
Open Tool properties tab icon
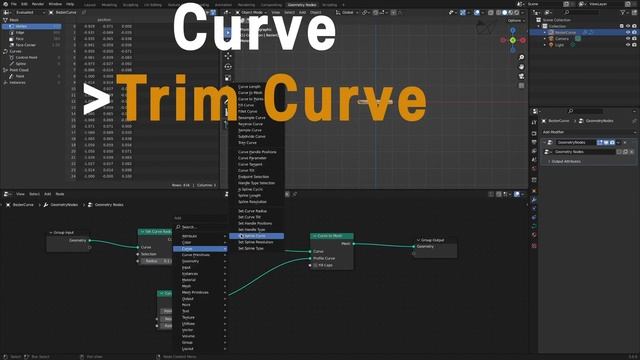click(534, 122)
